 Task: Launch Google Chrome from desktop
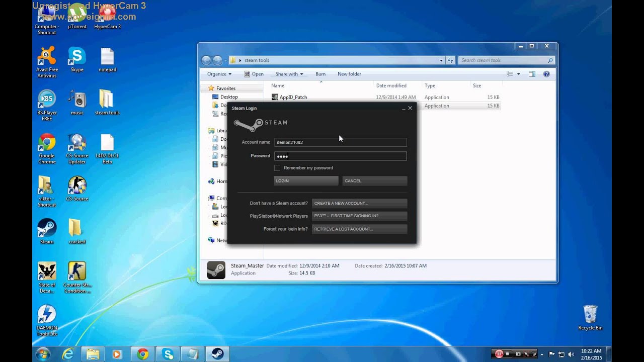[47, 149]
